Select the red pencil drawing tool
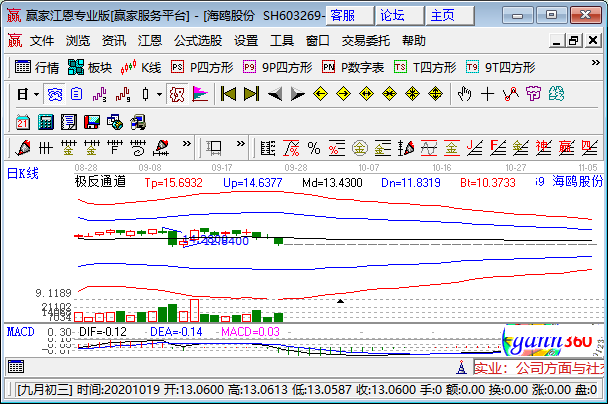Viewport: 608px width, 404px height. point(23,148)
